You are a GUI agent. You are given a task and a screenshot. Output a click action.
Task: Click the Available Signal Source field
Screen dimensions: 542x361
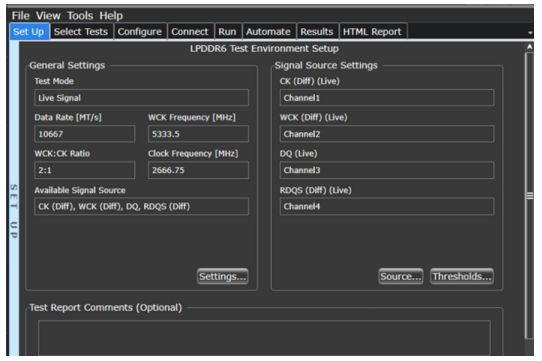tap(141, 206)
